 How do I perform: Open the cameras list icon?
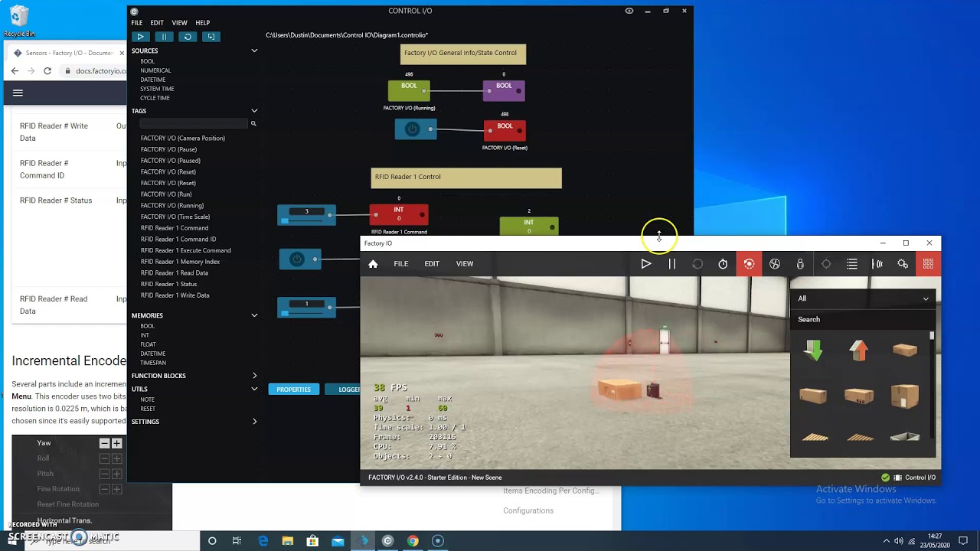(852, 264)
